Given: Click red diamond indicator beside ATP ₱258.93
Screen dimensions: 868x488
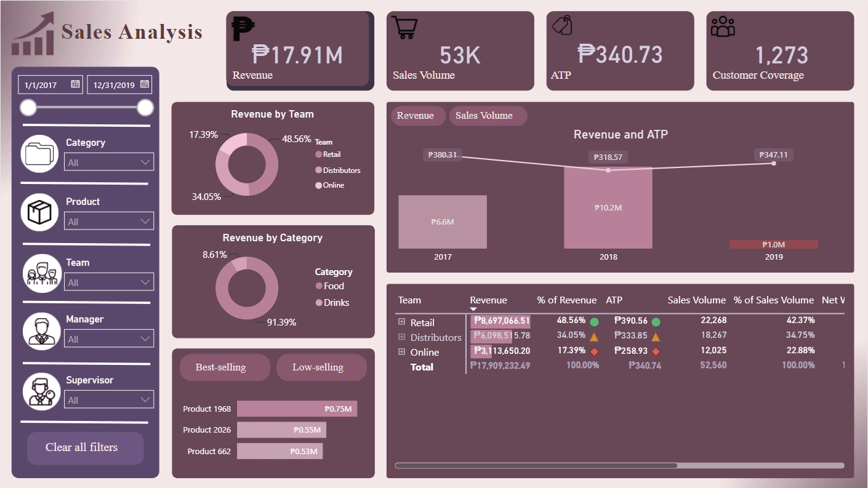Looking at the screenshot, I should [656, 351].
